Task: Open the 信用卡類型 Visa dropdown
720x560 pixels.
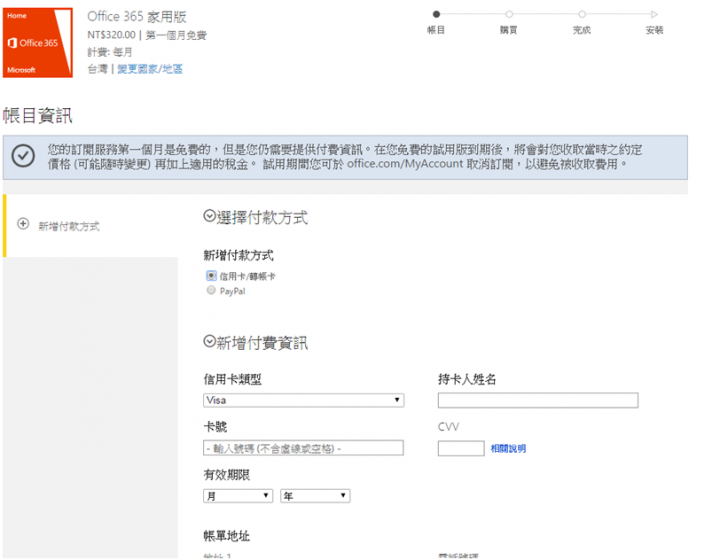Action: (304, 400)
